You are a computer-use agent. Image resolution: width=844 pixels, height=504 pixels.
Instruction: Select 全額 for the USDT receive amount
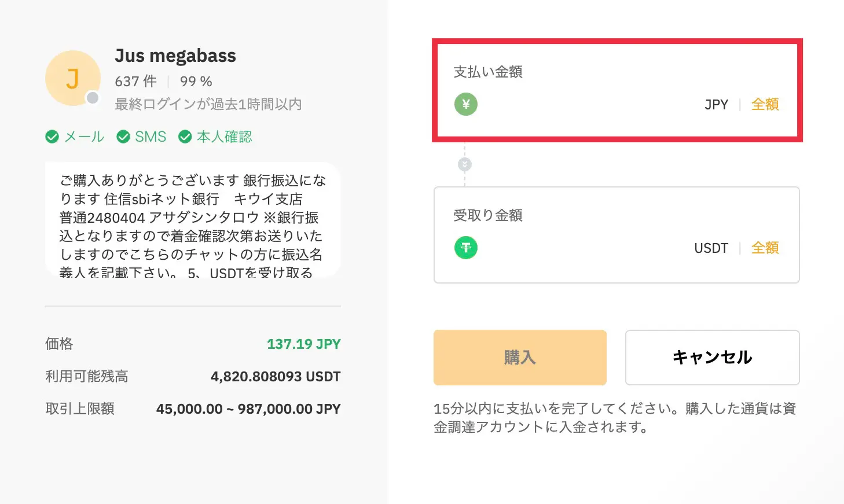765,248
